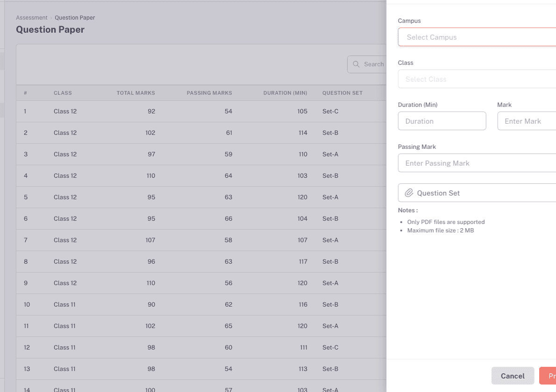Click duration 104 in row 6
This screenshot has width=556, height=392.
[302, 218]
